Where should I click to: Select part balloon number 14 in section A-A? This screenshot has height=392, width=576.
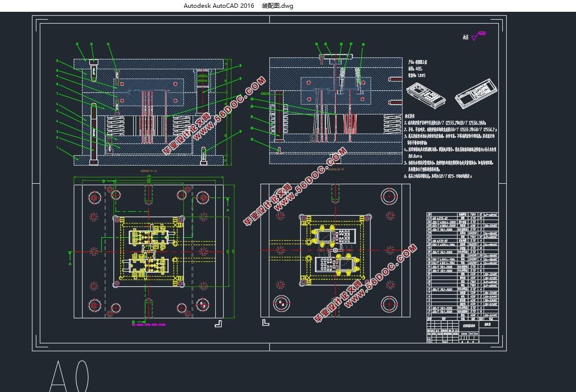108,44
